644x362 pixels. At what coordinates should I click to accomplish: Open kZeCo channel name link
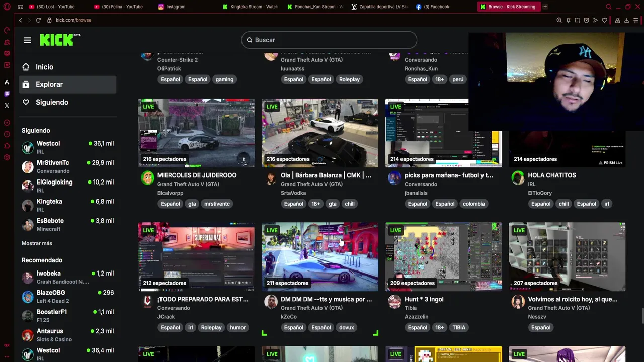(289, 317)
